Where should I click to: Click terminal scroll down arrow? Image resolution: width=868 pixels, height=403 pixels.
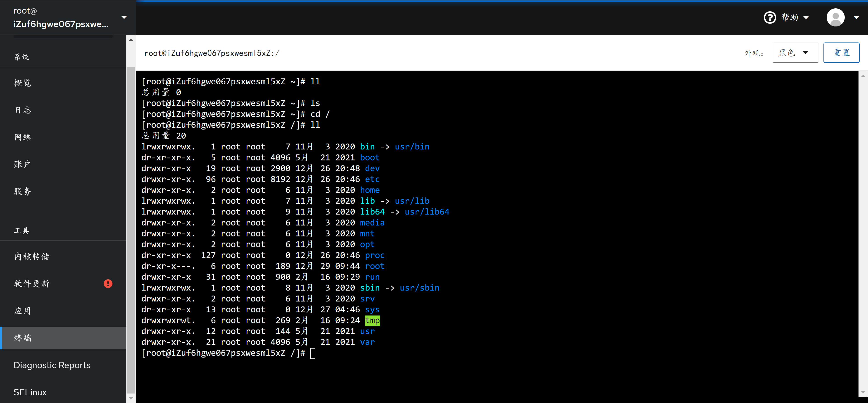click(x=863, y=392)
